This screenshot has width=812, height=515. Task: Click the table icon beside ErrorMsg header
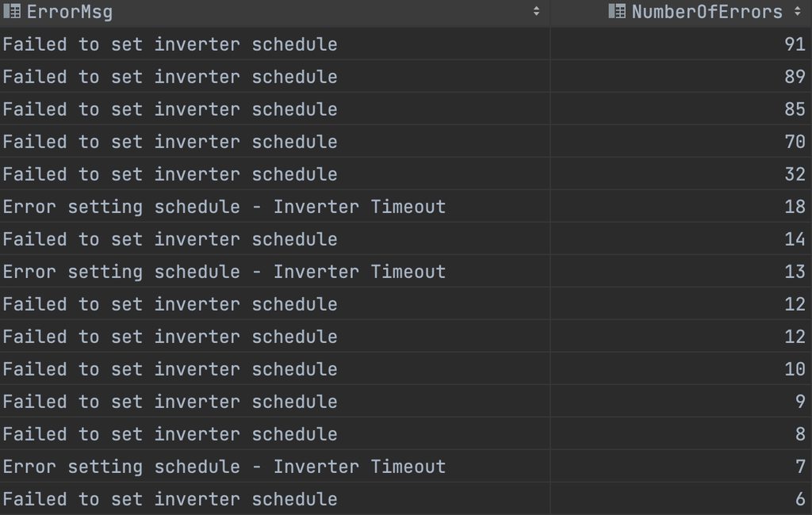pos(12,12)
